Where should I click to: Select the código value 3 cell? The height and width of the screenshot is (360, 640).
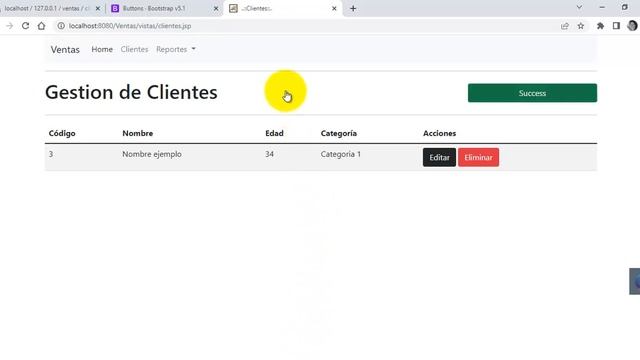pos(51,154)
